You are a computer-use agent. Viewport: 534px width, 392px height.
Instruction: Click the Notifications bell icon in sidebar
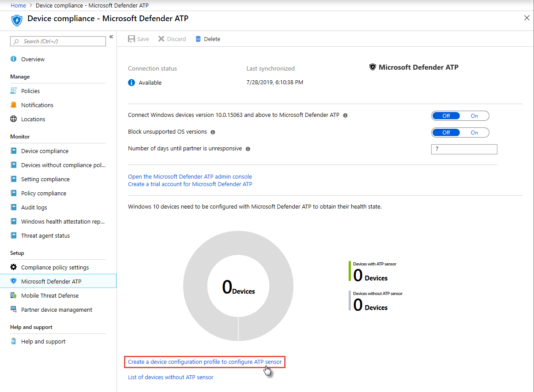click(x=13, y=105)
